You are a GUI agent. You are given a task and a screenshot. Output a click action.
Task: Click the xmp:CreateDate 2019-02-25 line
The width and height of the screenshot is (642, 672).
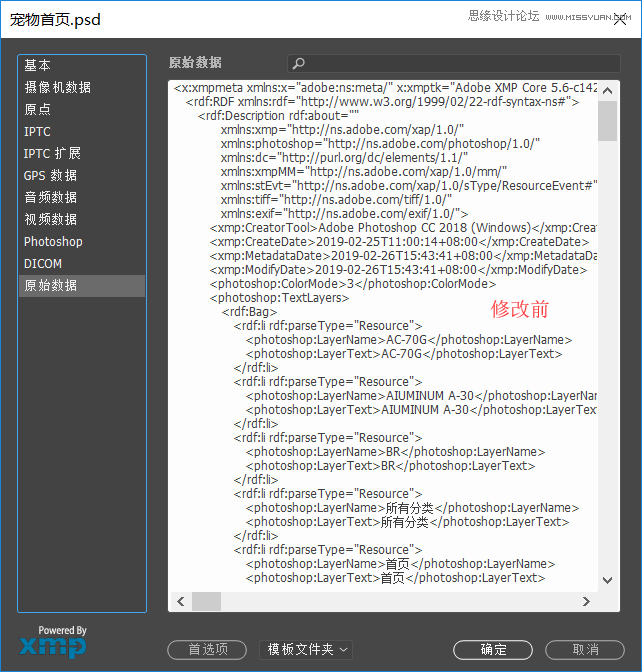click(x=399, y=242)
